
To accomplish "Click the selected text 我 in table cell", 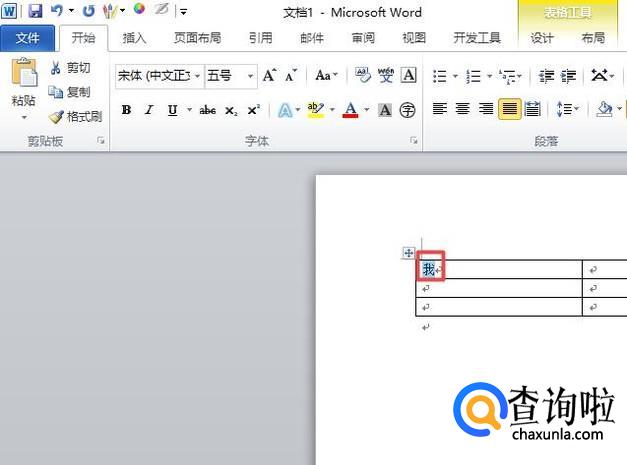I will coord(429,269).
